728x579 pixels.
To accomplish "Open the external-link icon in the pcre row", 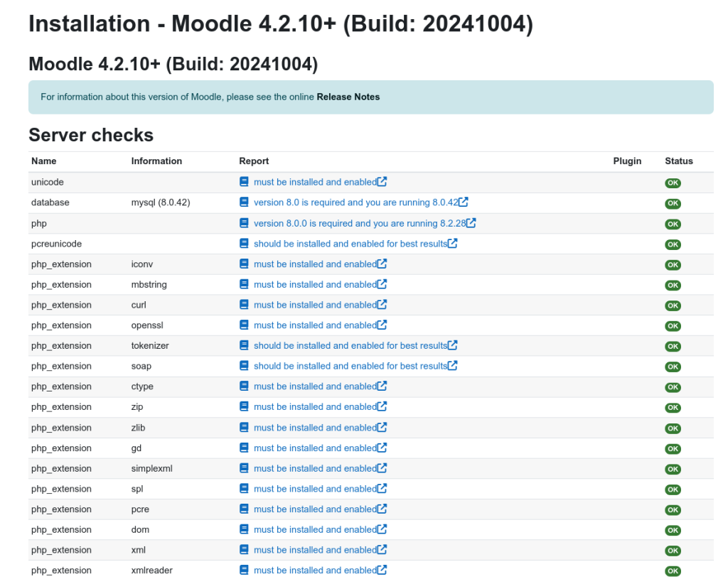I will coord(382,509).
